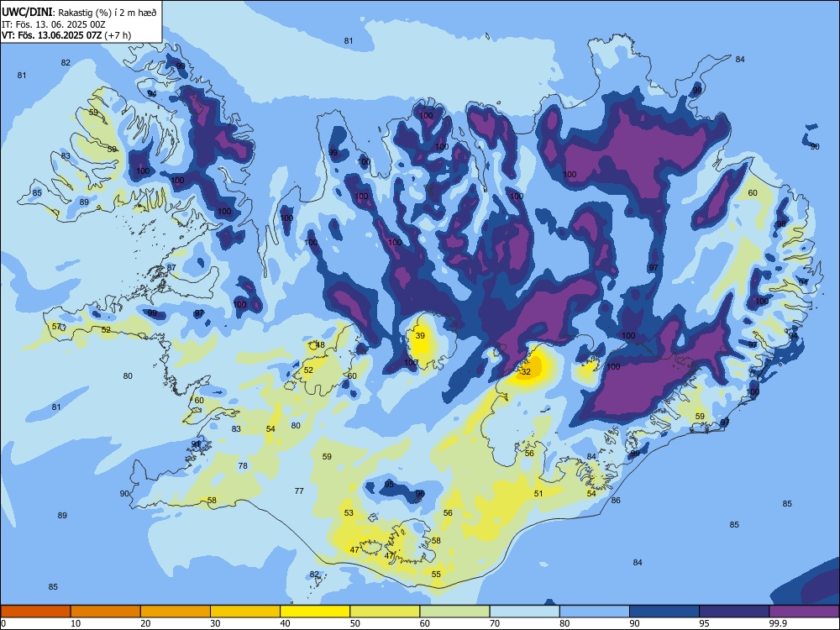
Task: Click the '95' value in the dark blue patch
Action: [389, 484]
